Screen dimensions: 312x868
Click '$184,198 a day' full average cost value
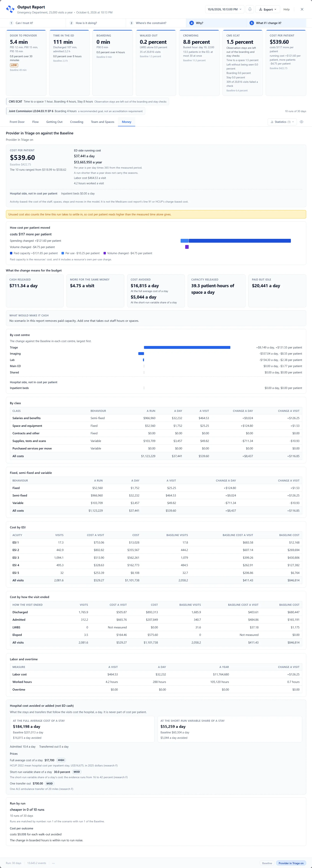tap(26, 727)
